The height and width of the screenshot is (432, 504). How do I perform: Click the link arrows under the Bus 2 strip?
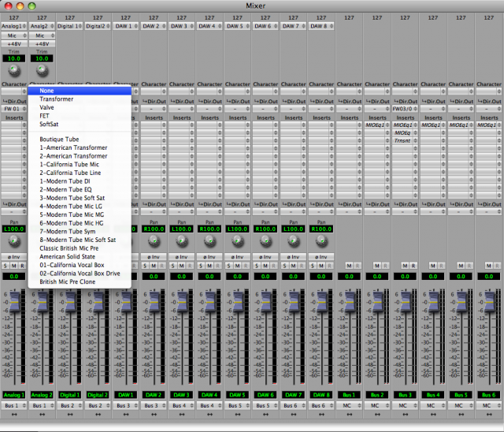click(x=377, y=415)
